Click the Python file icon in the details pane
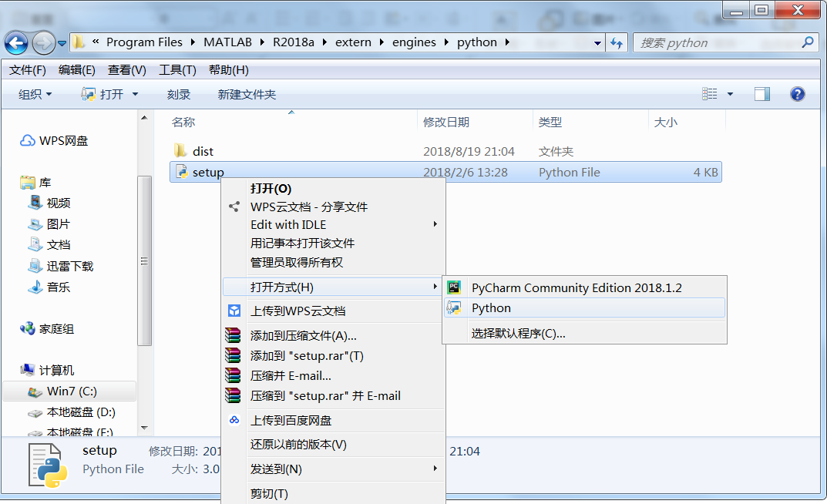Image resolution: width=827 pixels, height=504 pixels. [x=48, y=464]
